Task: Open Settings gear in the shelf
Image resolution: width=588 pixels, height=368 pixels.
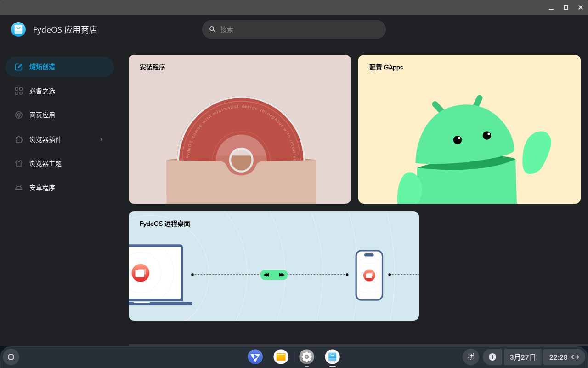Action: click(306, 356)
